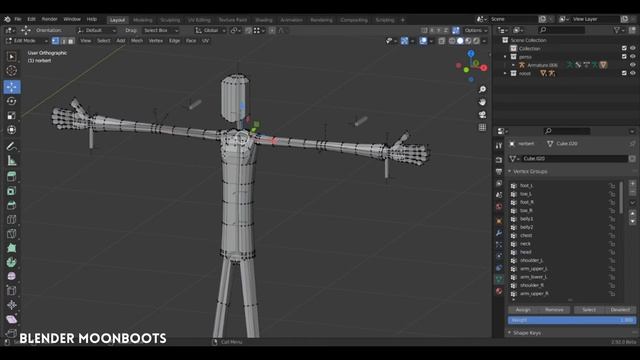
Task: Expand the Shape Keys panel
Action: pos(510,333)
